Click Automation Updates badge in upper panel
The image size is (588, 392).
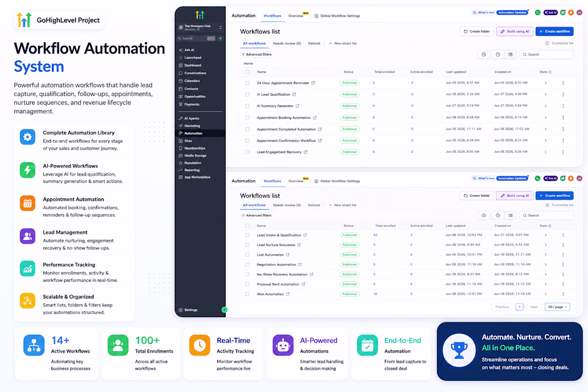coord(512,13)
